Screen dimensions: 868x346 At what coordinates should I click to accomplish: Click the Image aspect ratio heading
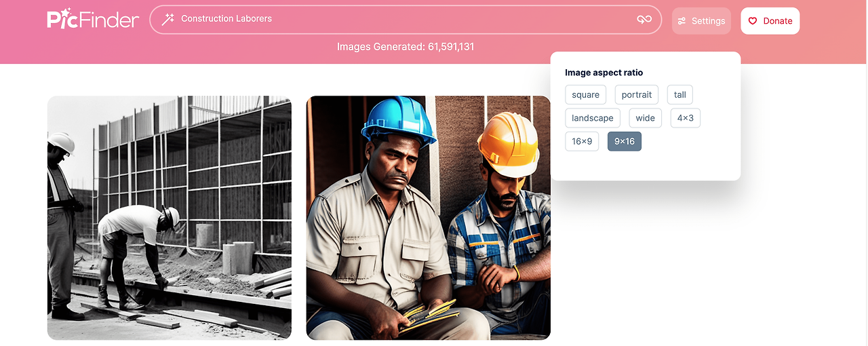604,73
